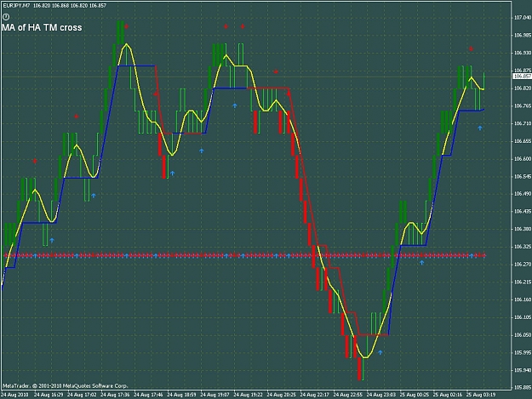532x399 pixels.
Task: Click the 106.215 price axis label
Action: coord(523,282)
